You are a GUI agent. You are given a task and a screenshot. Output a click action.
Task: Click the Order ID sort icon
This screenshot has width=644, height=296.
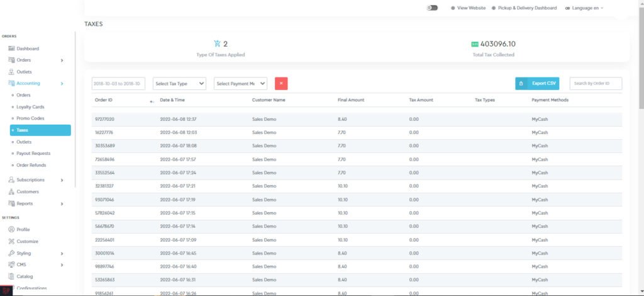tap(152, 101)
